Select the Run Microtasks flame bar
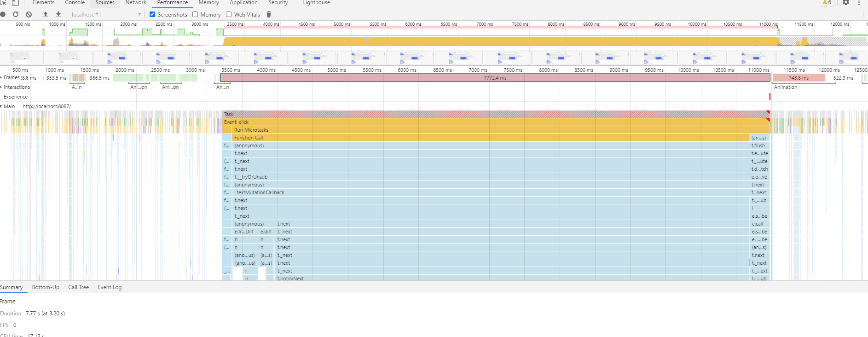Viewport: 868px width, 337px height. [501, 130]
